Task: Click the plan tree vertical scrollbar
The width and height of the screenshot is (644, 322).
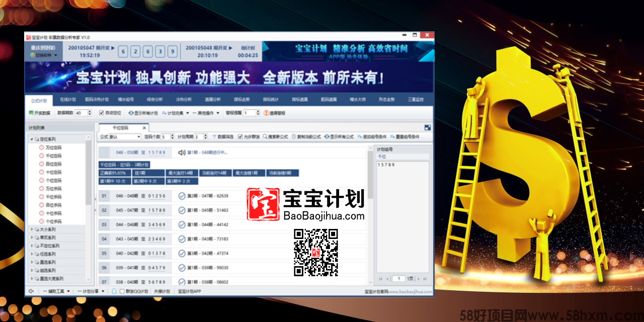Action: (x=90, y=209)
